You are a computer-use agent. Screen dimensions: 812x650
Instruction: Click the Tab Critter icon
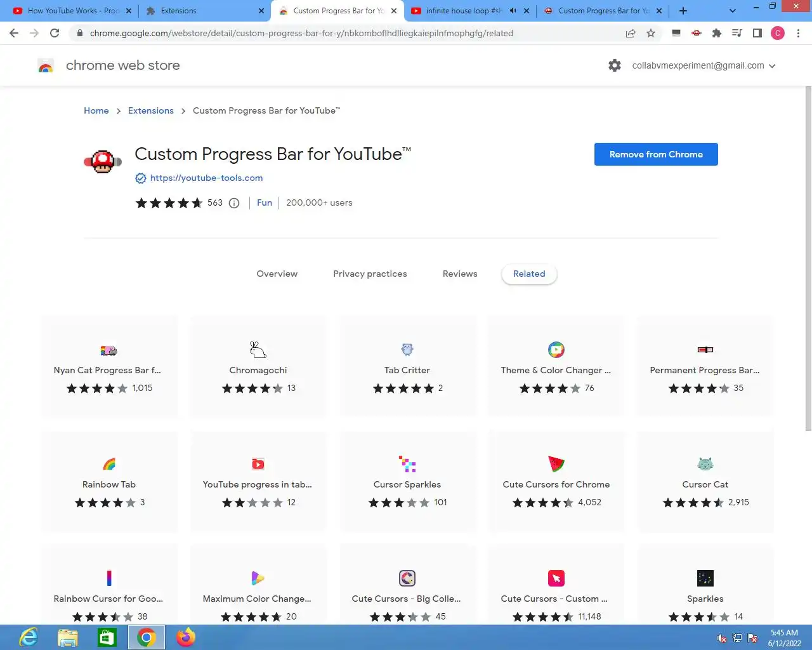(407, 350)
